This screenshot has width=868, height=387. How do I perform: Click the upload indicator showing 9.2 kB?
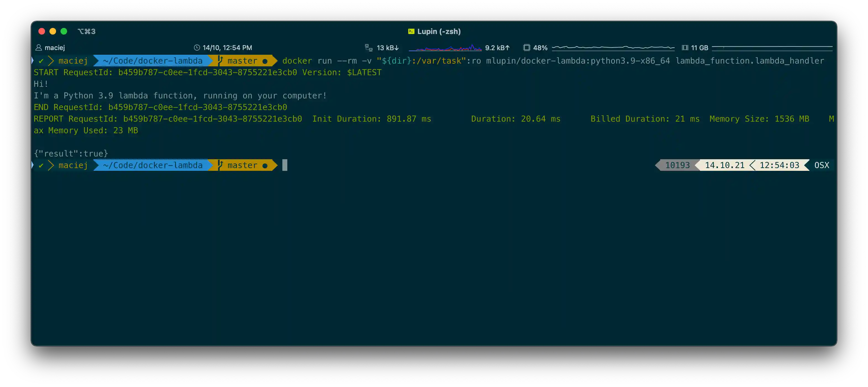497,48
